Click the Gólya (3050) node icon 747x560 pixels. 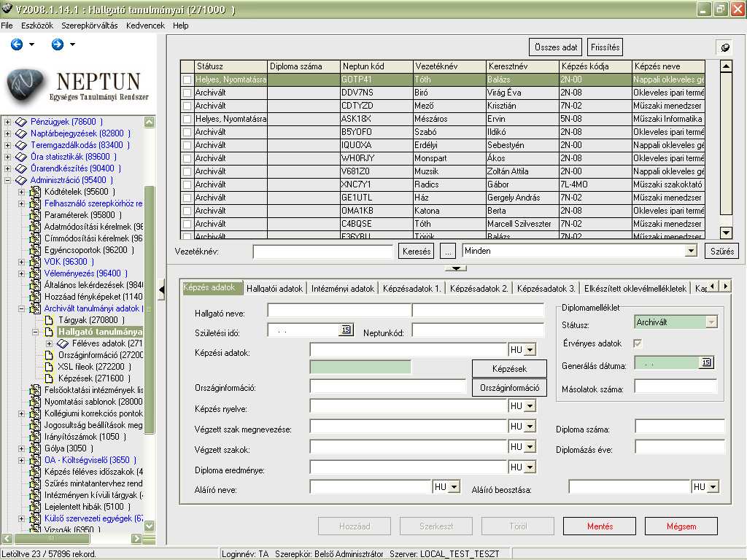click(x=35, y=448)
